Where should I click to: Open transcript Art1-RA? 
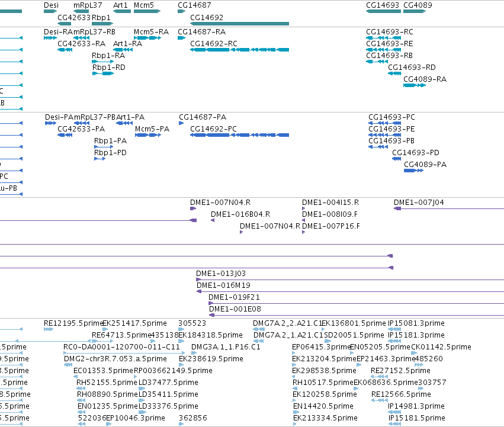click(123, 50)
